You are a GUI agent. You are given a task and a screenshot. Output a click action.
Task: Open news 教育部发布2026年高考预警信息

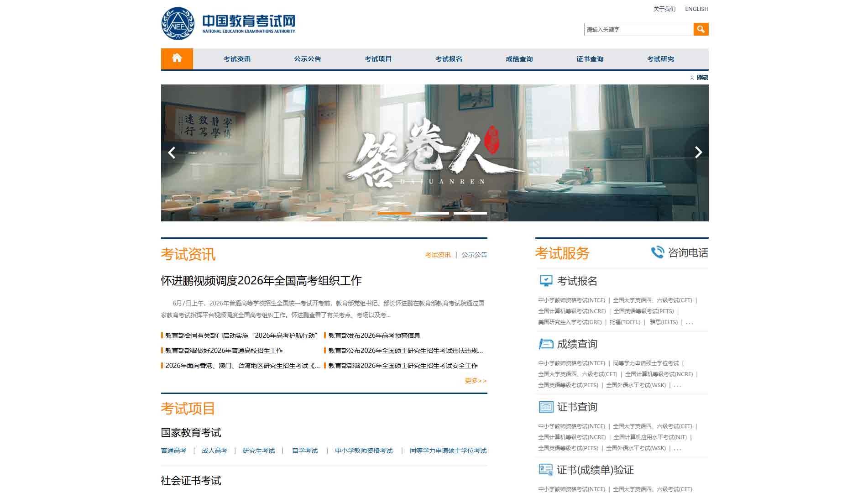[x=374, y=336]
